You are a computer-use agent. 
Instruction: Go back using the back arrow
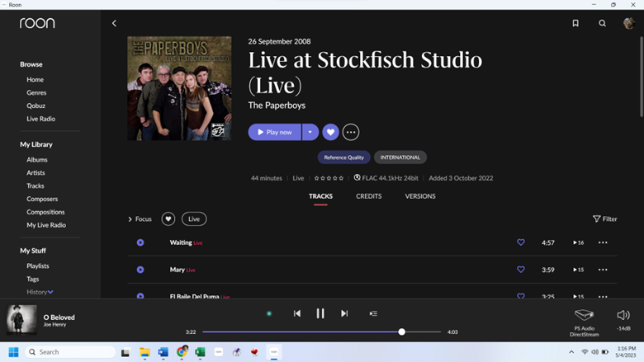[114, 23]
